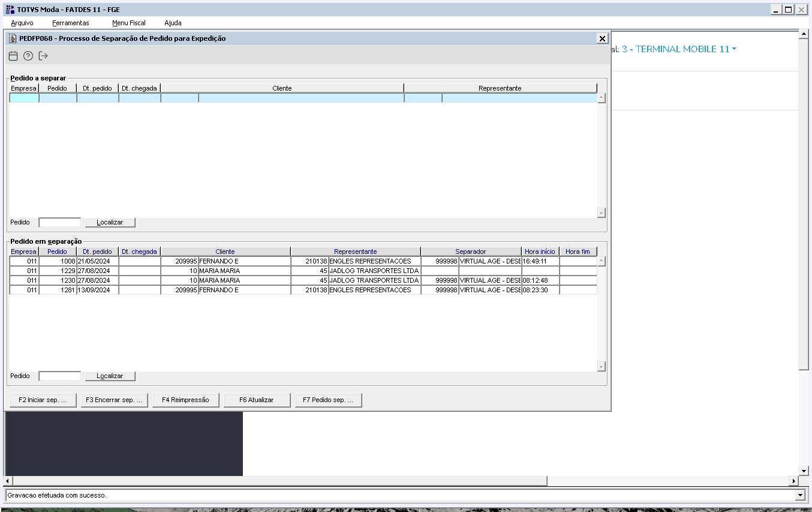Click the main window horizontal scrollbar thumb
Viewport: 812px width, 512px height.
click(x=280, y=481)
